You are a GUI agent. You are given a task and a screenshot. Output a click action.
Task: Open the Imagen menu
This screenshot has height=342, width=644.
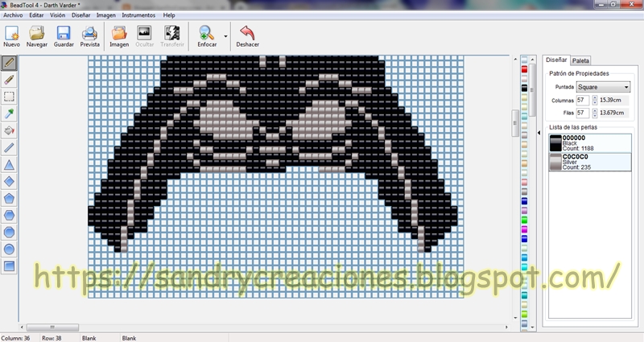(x=106, y=15)
